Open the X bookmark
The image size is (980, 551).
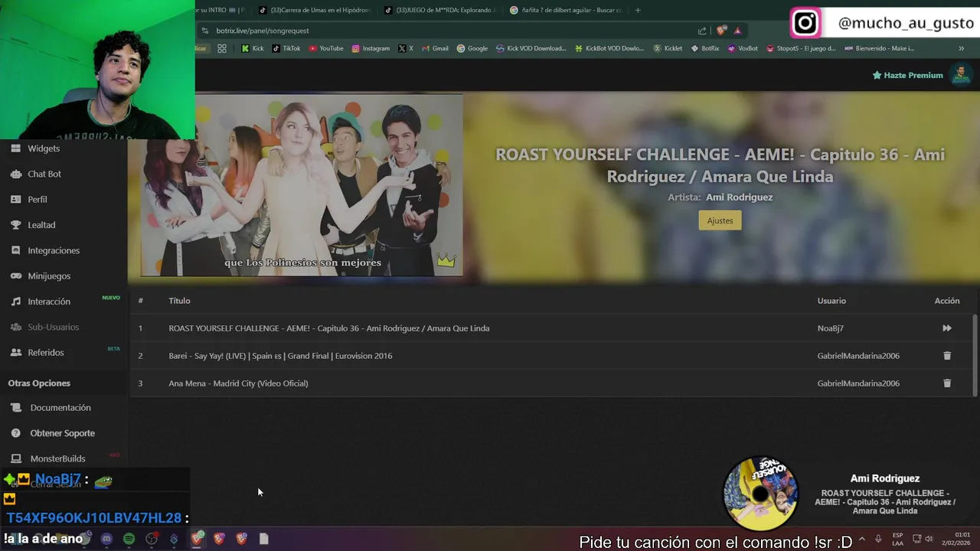pyautogui.click(x=406, y=48)
